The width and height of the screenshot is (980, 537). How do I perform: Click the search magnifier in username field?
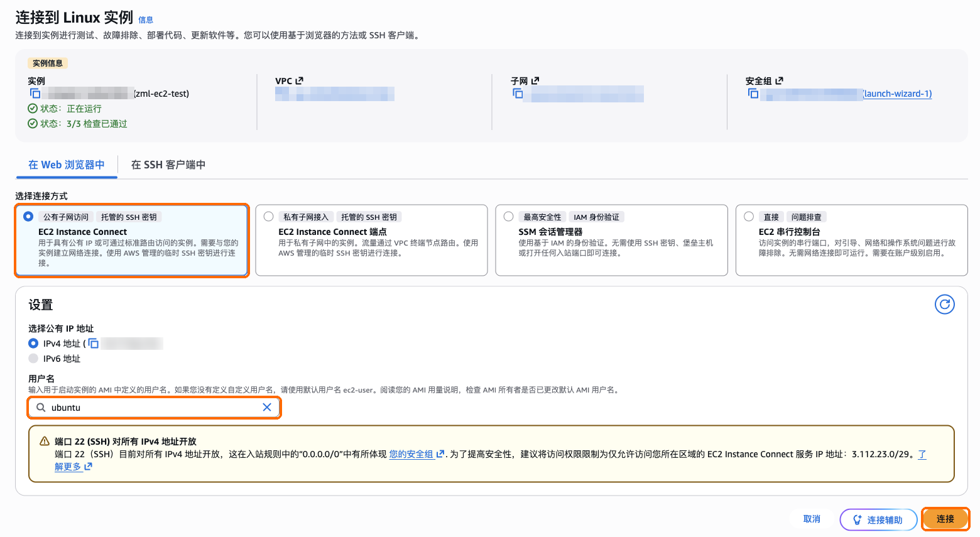coord(41,407)
